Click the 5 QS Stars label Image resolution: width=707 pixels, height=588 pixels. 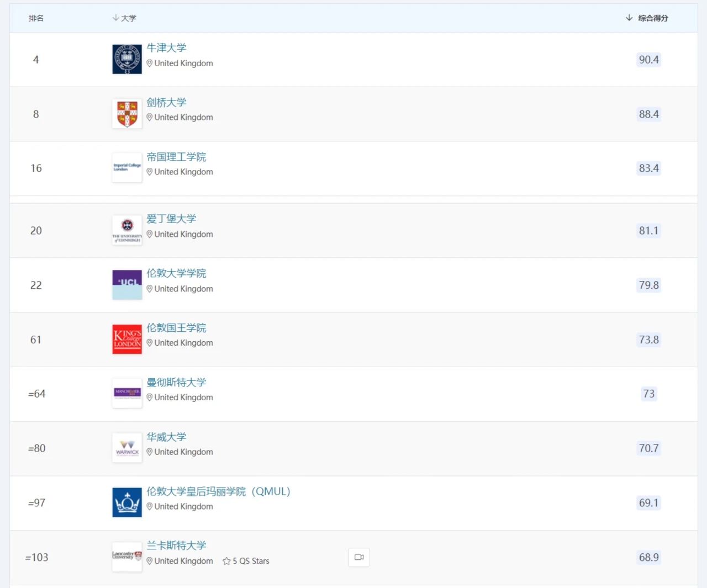[x=251, y=561]
